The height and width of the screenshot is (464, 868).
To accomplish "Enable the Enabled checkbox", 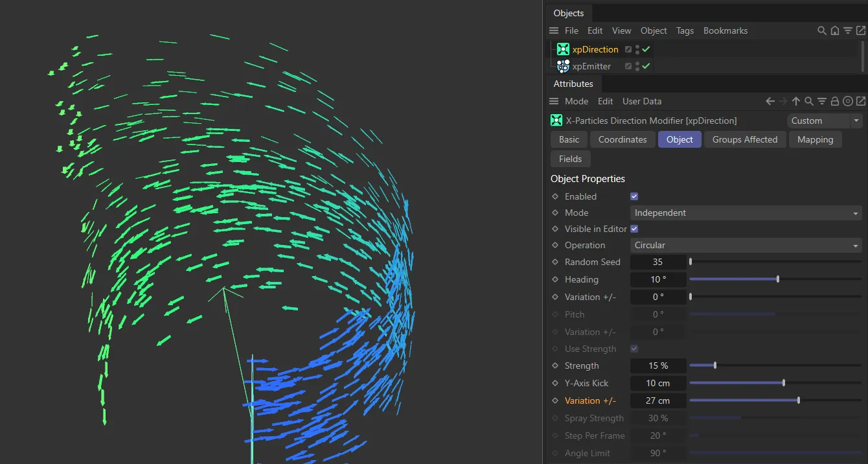I will pyautogui.click(x=634, y=196).
